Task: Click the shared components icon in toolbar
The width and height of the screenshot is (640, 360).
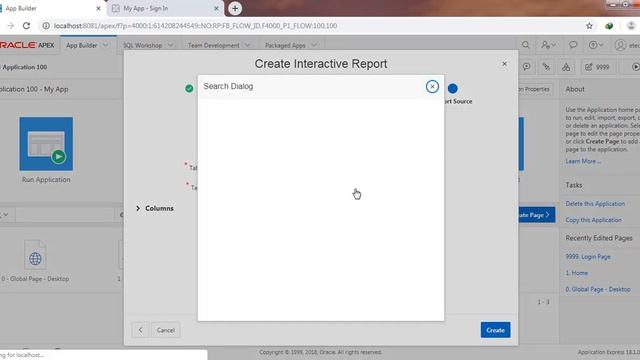Action: [566, 67]
